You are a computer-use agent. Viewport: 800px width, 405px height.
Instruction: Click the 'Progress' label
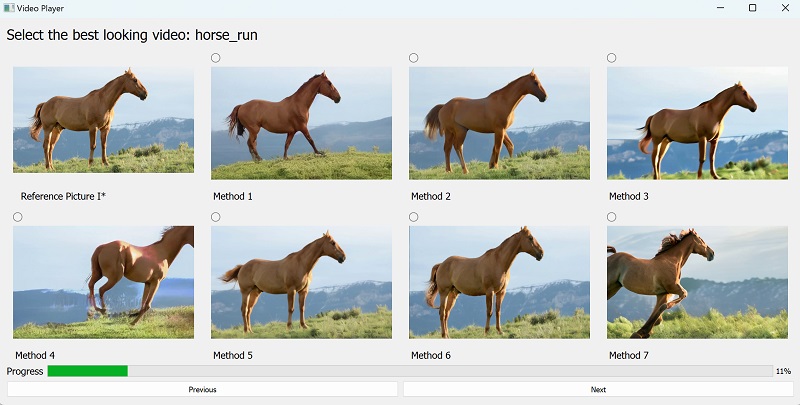[x=24, y=371]
